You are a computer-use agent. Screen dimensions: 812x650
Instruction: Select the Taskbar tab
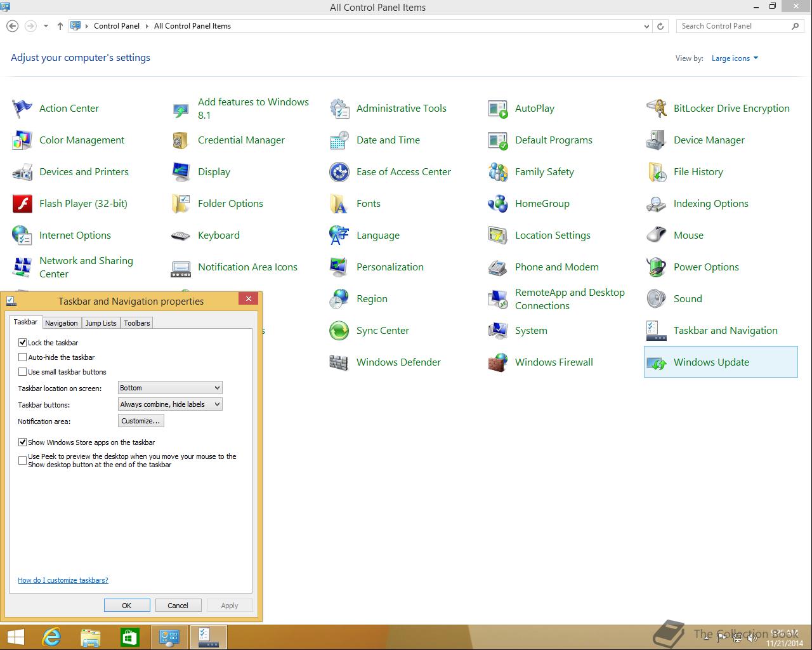tap(25, 322)
